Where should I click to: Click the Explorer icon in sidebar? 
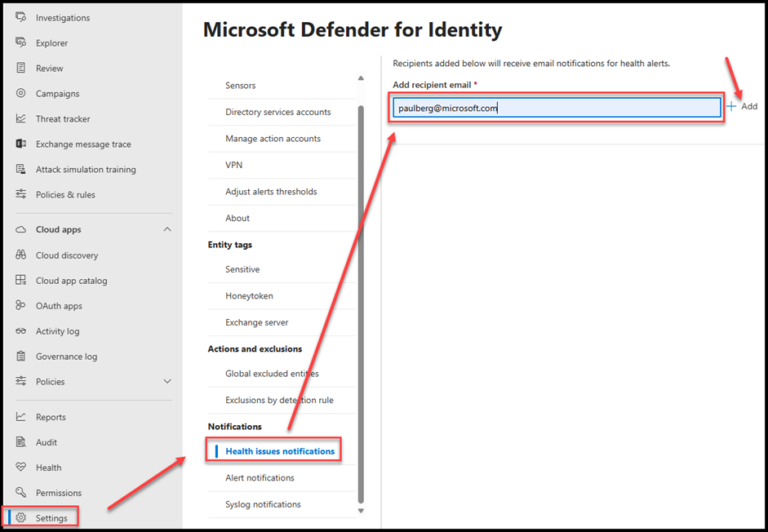20,42
